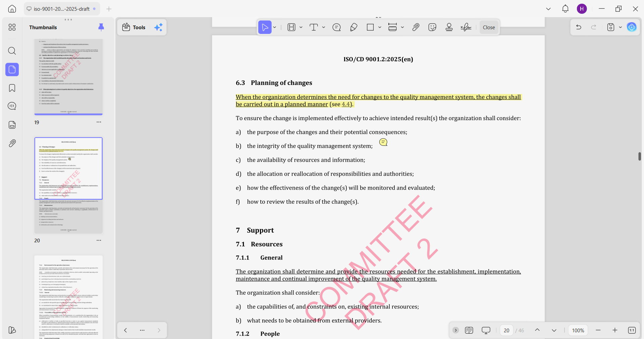Go to the Home screen icon
This screenshot has width=644, height=339.
12,9
